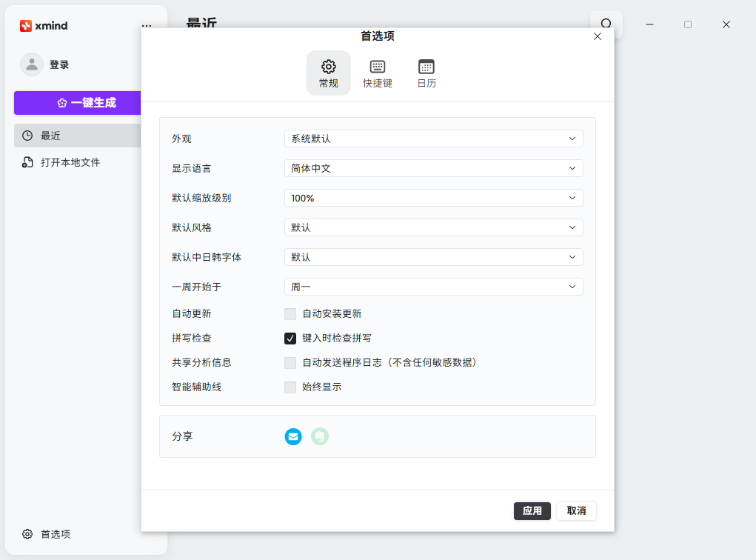The width and height of the screenshot is (756, 560).
Task: Click the 登录 login link
Action: (x=59, y=64)
